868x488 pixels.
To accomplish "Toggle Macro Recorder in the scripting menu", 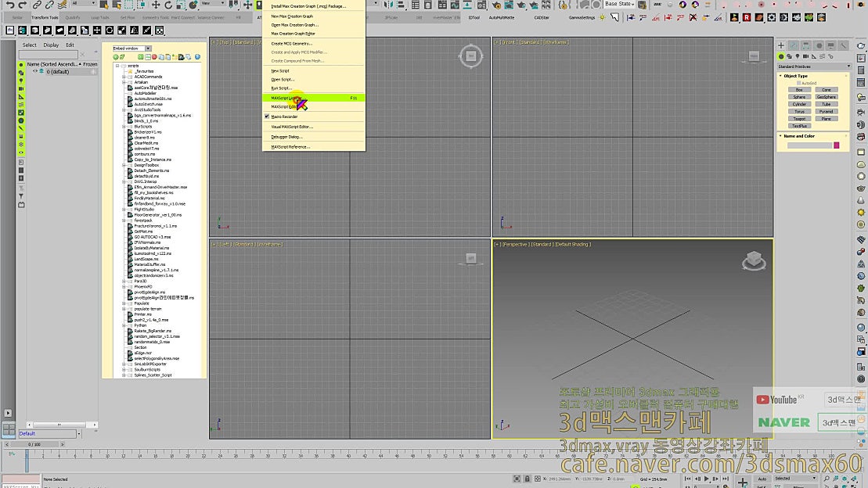I will 284,117.
